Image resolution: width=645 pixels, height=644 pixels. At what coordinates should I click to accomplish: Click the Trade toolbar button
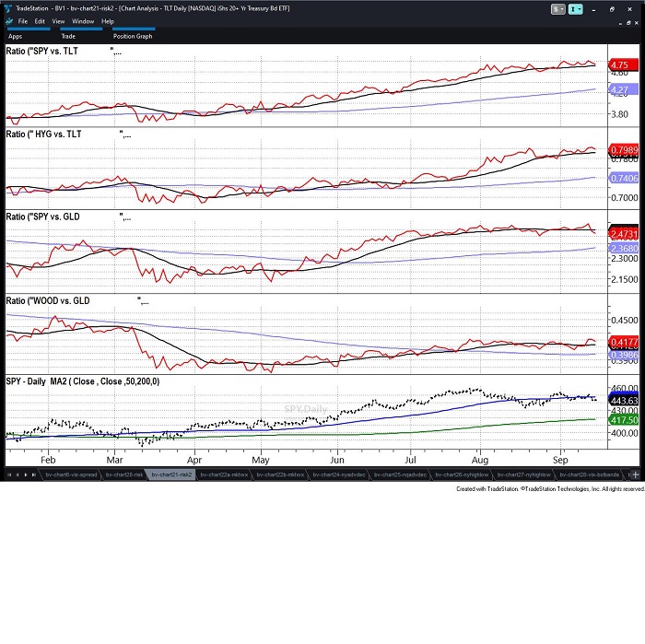point(68,36)
